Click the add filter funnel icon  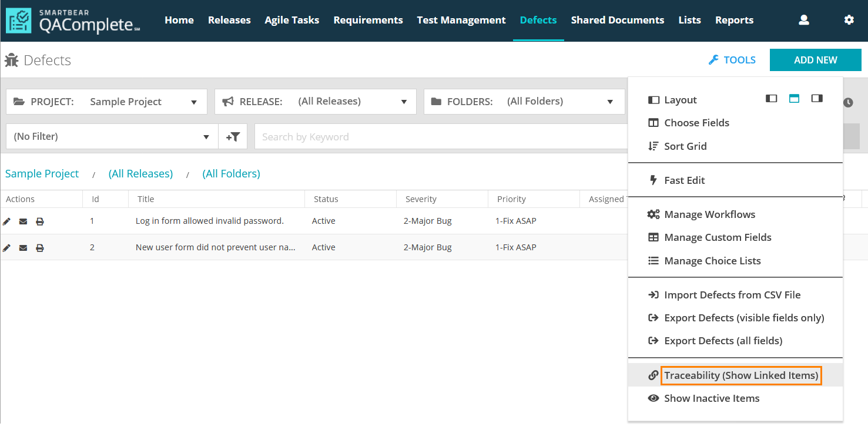coord(233,137)
